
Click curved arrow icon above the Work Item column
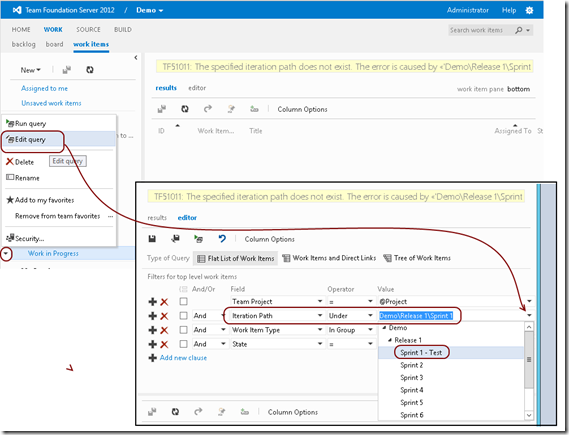208,108
